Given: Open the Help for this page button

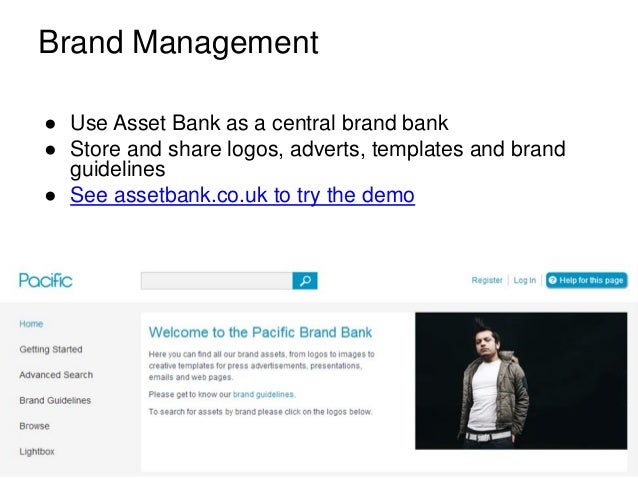Looking at the screenshot, I should pyautogui.click(x=586, y=280).
